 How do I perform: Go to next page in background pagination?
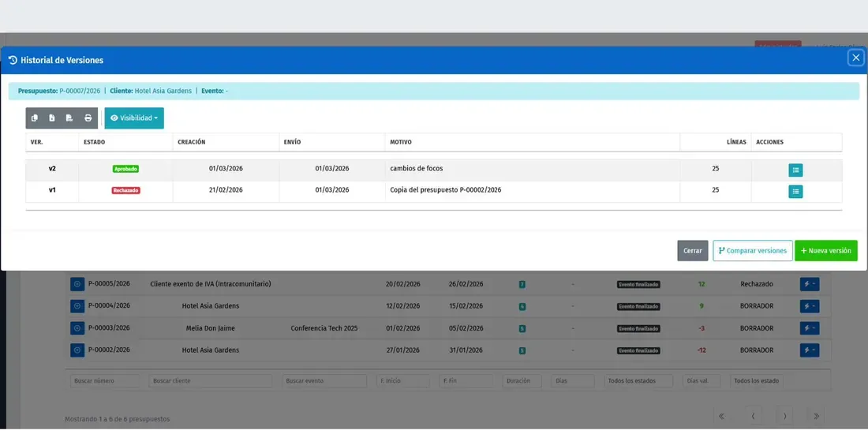[784, 416]
